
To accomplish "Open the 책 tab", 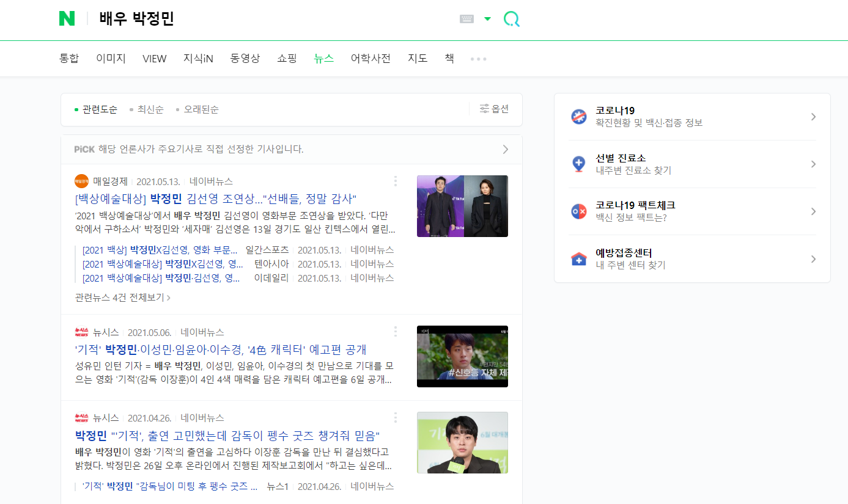I will point(449,59).
